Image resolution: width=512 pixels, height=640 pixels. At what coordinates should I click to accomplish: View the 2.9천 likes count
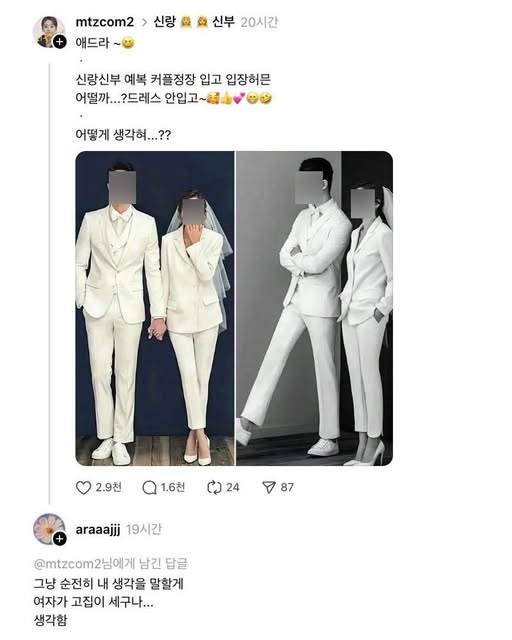coord(109,487)
